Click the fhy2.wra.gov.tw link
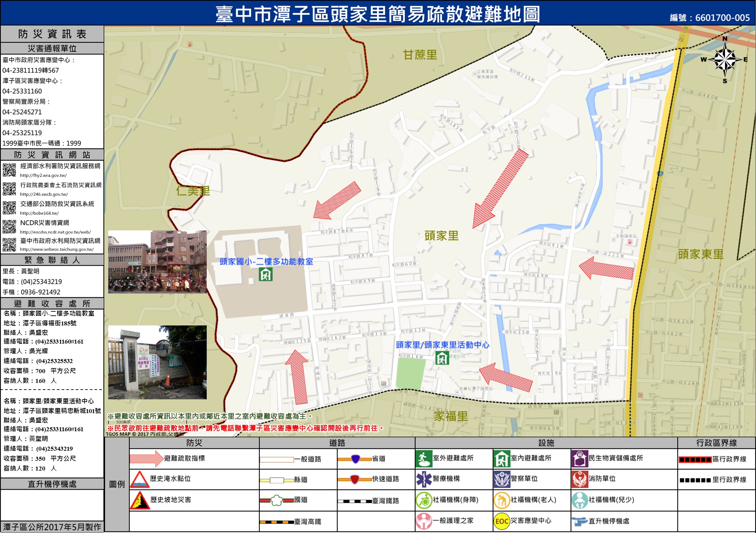The width and height of the screenshot is (756, 533). point(43,175)
